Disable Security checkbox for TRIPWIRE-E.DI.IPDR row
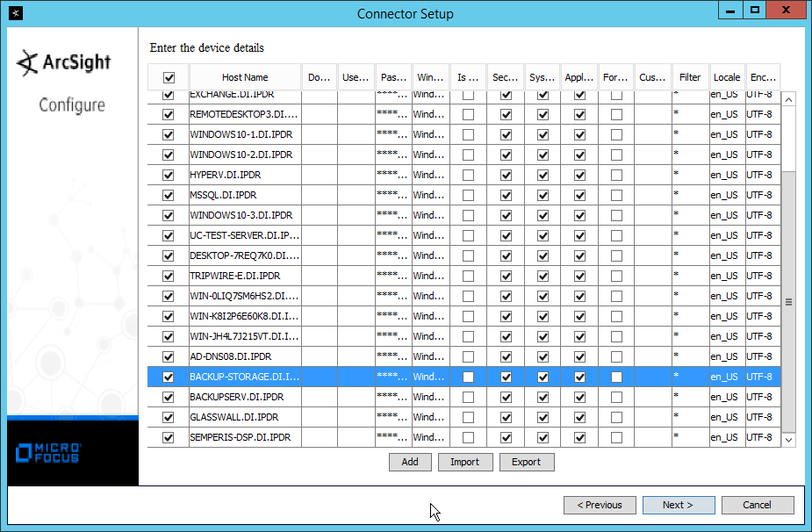The width and height of the screenshot is (812, 532). tap(506, 276)
